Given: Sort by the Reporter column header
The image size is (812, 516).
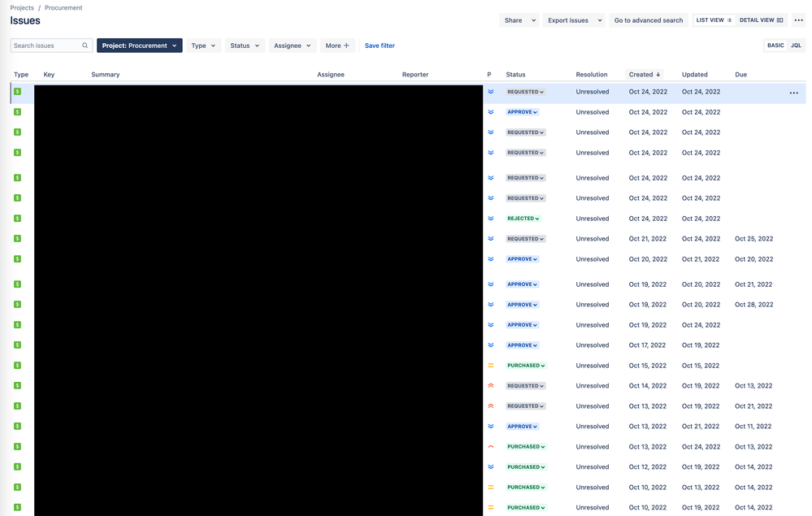Looking at the screenshot, I should tap(415, 75).
